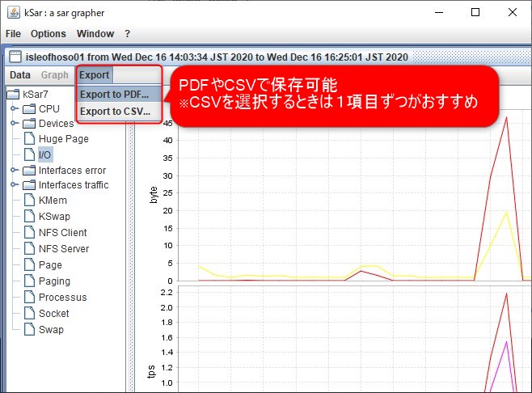The height and width of the screenshot is (393, 532).
Task: Expand the Interfaces traffic node
Action: click(x=14, y=184)
